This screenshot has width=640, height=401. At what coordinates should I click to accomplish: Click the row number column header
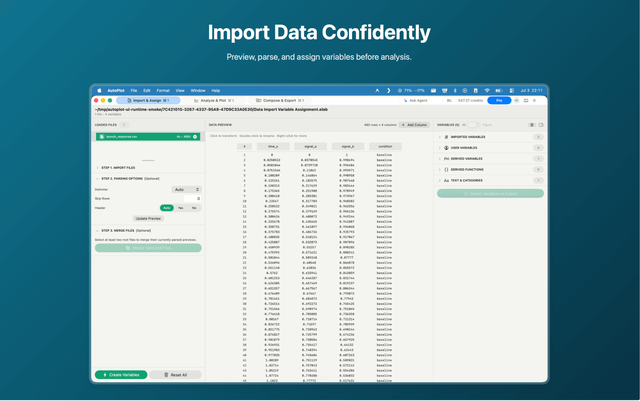pos(244,146)
